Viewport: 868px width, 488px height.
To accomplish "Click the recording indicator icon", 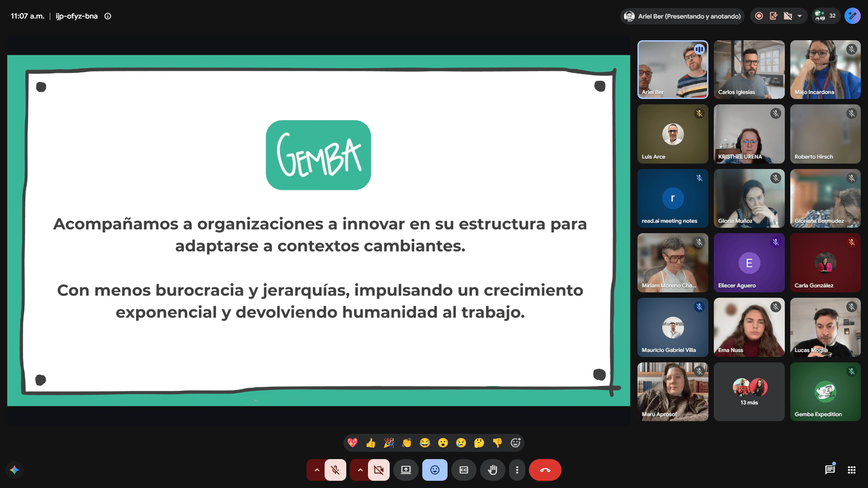I will click(x=759, y=16).
